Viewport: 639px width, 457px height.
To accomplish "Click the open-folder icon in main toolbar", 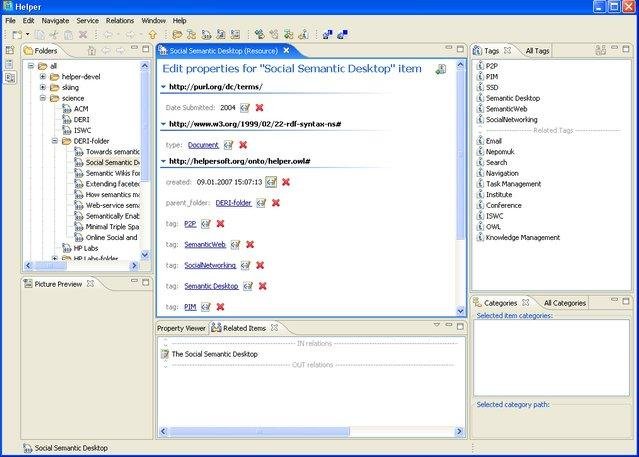I will (x=177, y=35).
